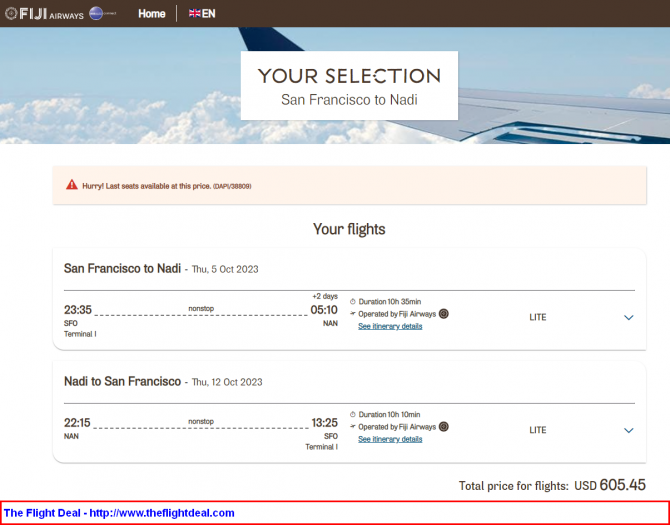Click the clock icon beside Duration 10h 10min
Screen dimensions: 670x525
click(x=353, y=414)
